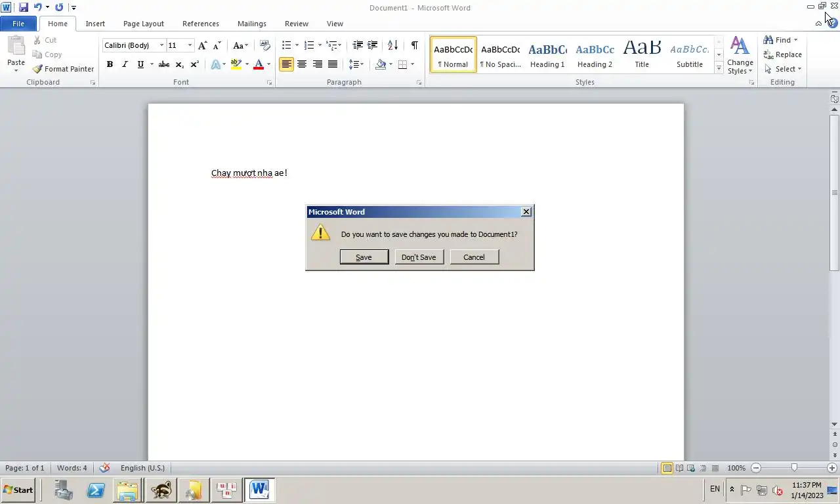The height and width of the screenshot is (504, 840).
Task: Open the Font dialog launcher
Action: click(269, 83)
